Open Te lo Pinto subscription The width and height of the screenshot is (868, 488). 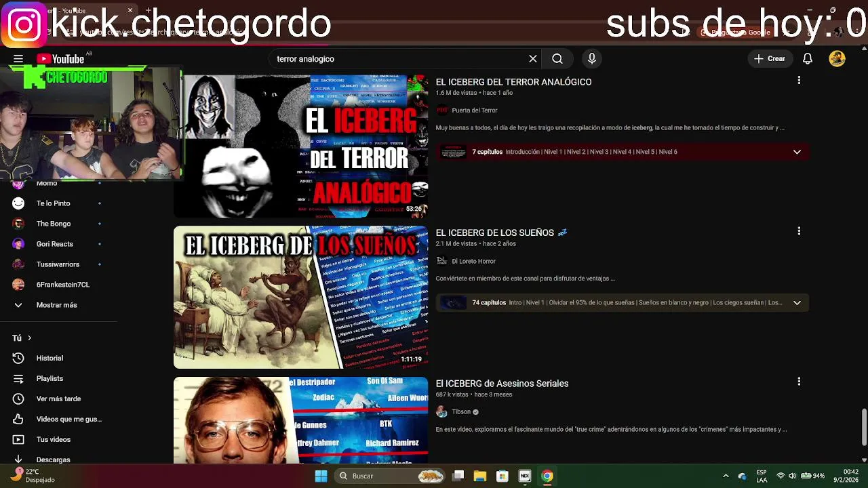click(x=53, y=203)
